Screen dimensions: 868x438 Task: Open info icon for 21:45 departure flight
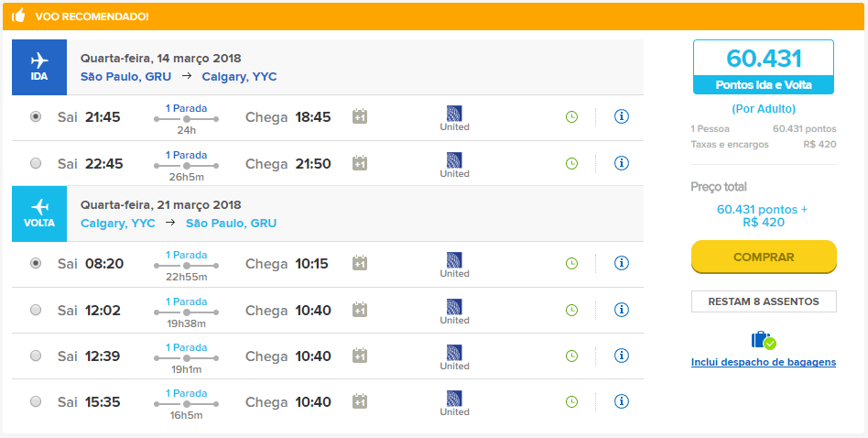click(x=622, y=117)
